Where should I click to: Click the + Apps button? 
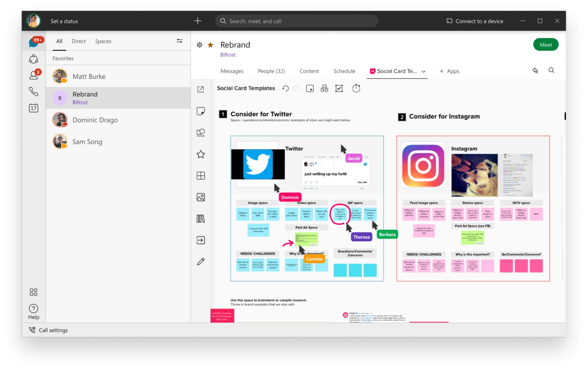click(x=449, y=71)
